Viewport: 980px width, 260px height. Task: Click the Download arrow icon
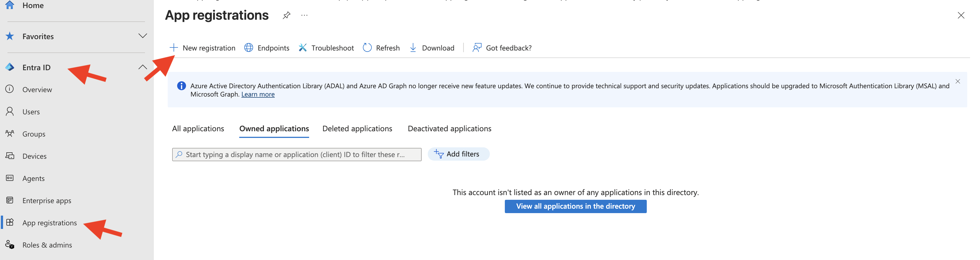coord(413,47)
